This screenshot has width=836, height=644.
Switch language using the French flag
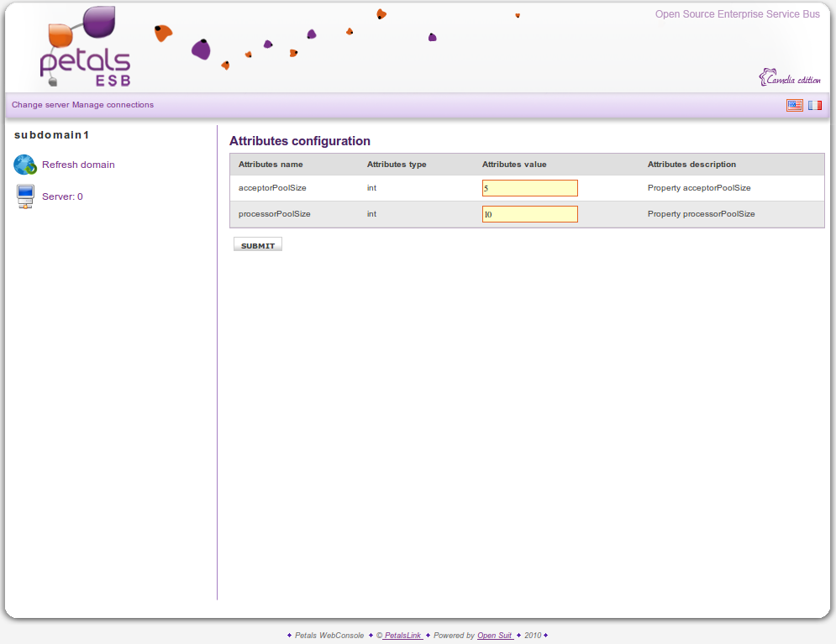pyautogui.click(x=814, y=105)
